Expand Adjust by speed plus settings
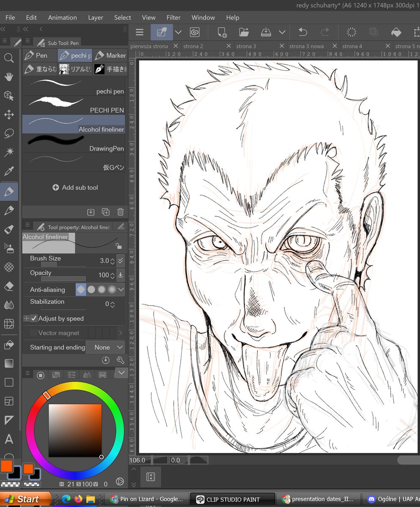The height and width of the screenshot is (507, 420). (x=26, y=319)
